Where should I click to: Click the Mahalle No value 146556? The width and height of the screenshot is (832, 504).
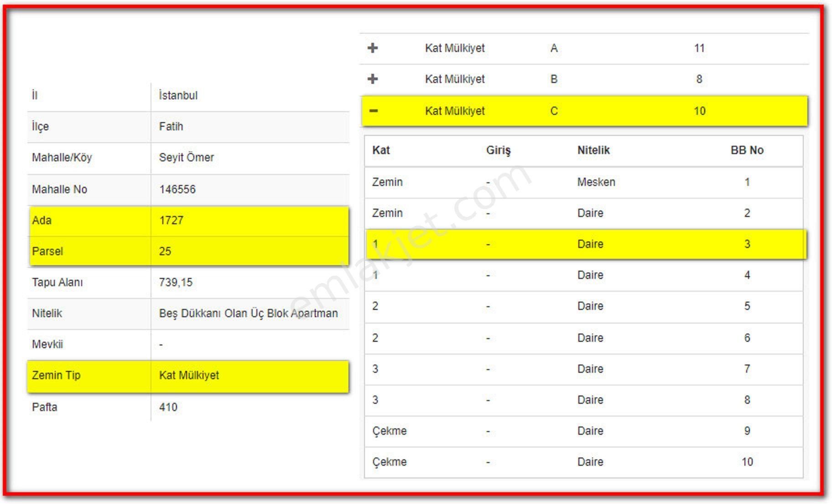(x=177, y=190)
